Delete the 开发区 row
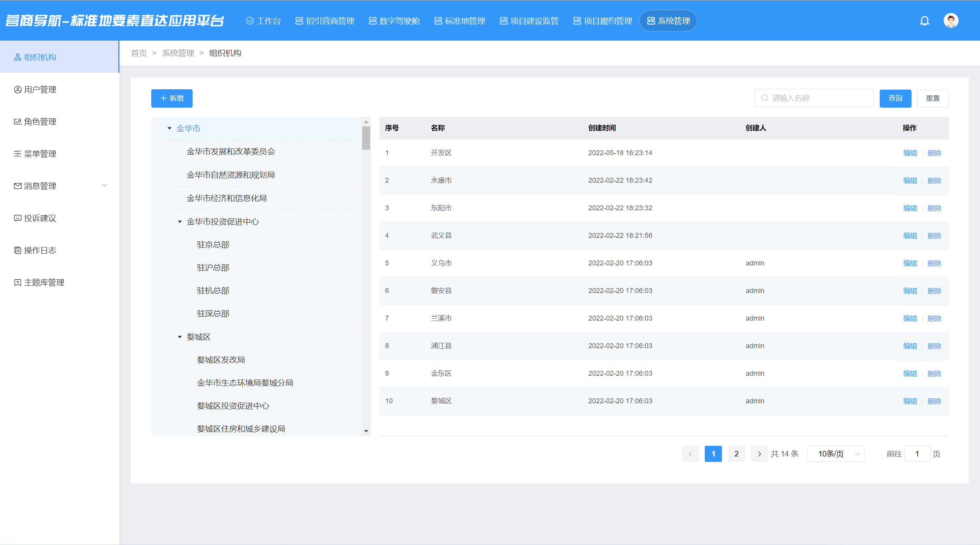 pyautogui.click(x=934, y=153)
